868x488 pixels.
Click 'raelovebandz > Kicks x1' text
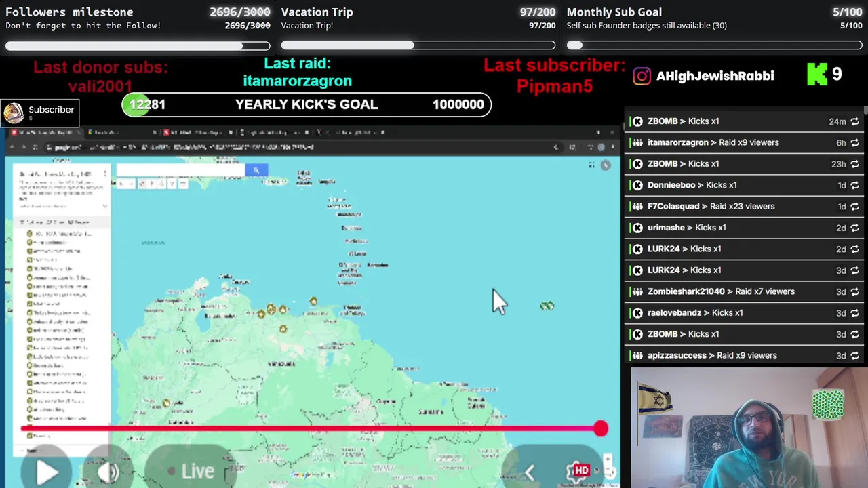(x=695, y=312)
